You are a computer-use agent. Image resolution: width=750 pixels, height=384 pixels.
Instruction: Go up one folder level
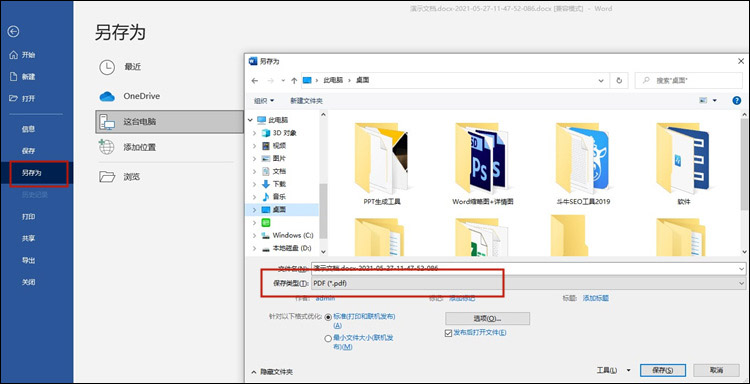294,81
